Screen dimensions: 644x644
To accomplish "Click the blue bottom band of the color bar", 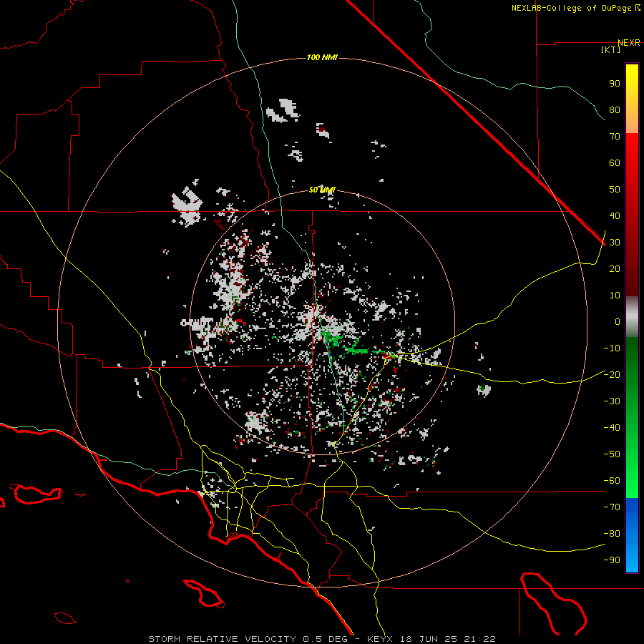I will pos(632,535).
